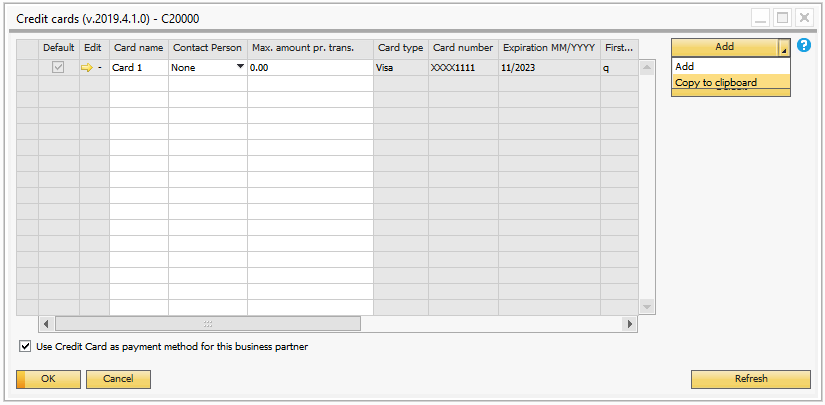Click the Card number column header
This screenshot has width=825, height=405.
click(x=463, y=48)
